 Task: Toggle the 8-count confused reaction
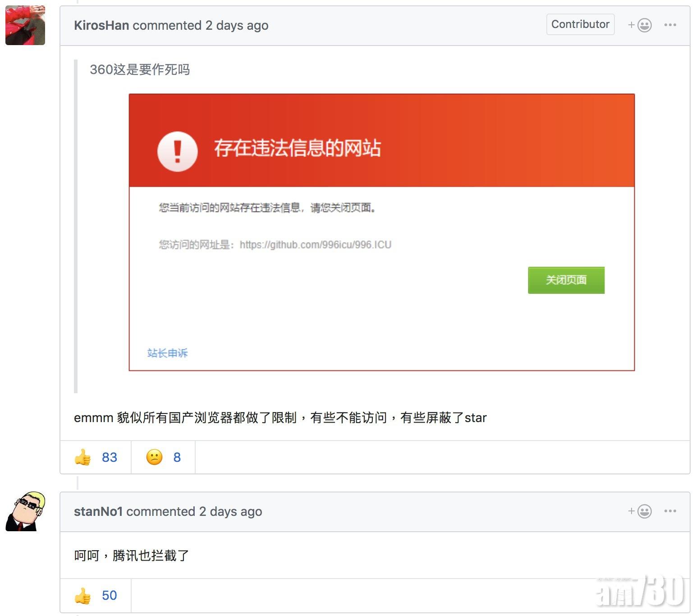(x=163, y=457)
